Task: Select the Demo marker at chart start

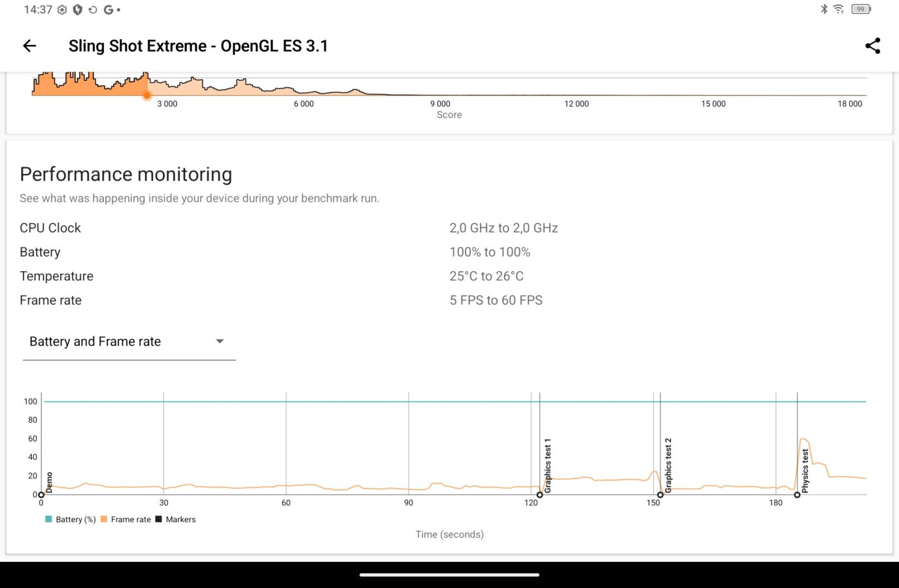Action: (x=41, y=495)
